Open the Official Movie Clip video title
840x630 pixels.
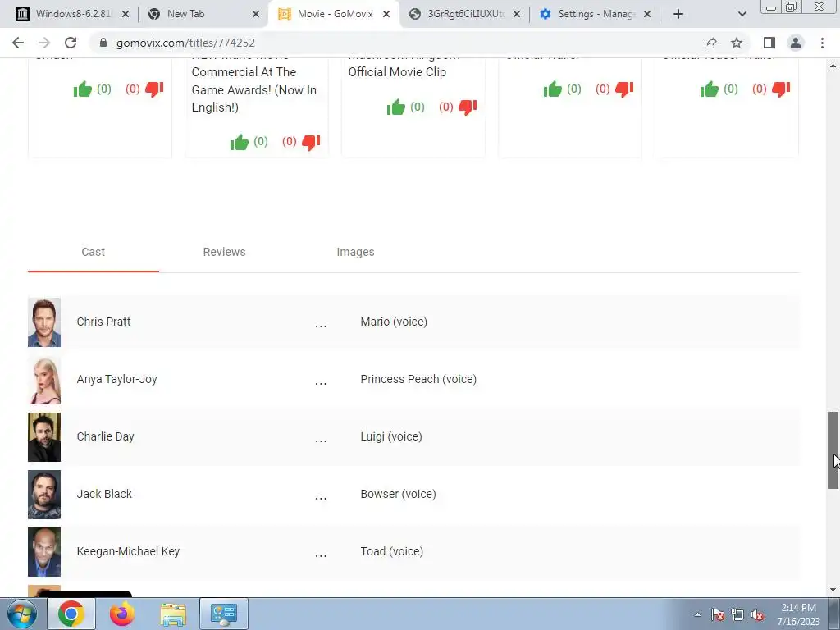[x=397, y=72]
